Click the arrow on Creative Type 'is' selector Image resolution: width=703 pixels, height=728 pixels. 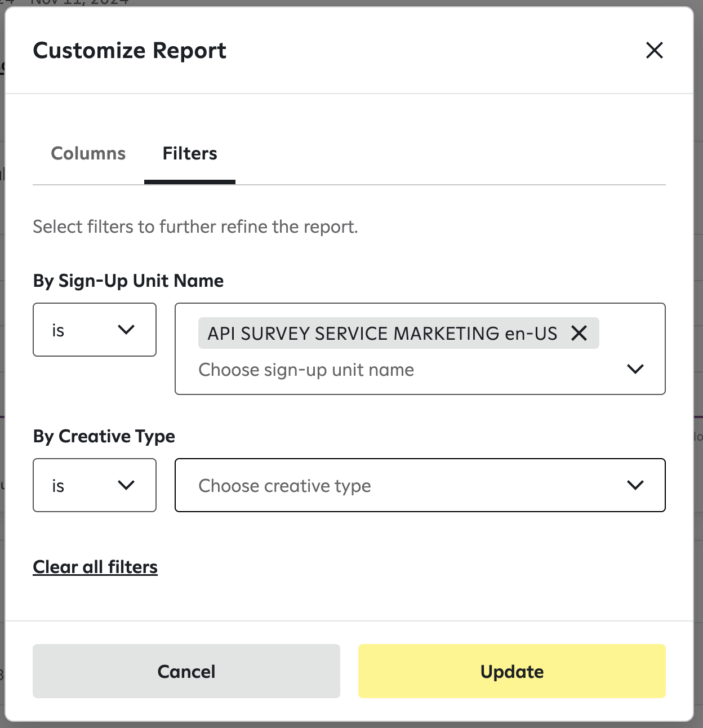coord(126,485)
